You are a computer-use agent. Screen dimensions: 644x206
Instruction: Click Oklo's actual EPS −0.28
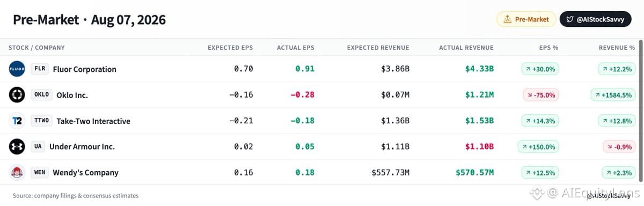coord(303,94)
